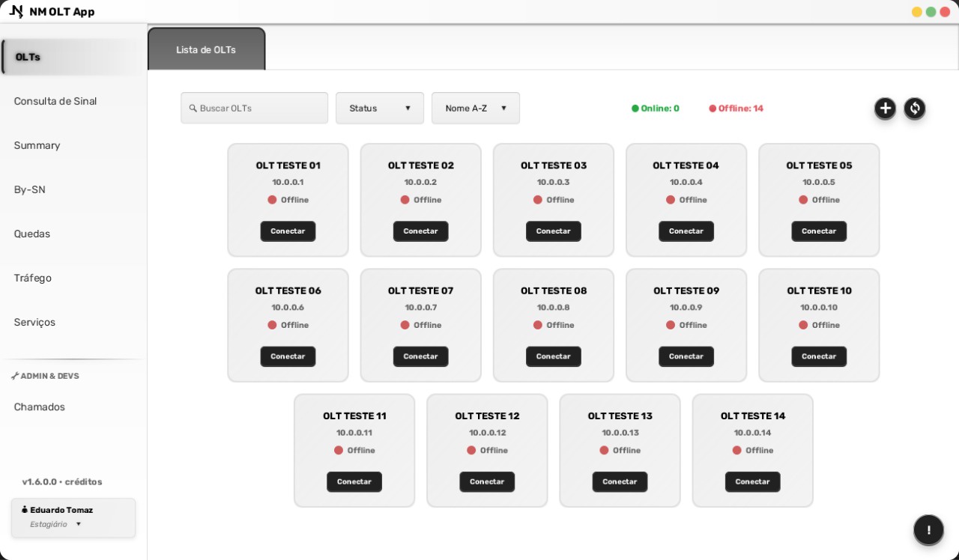Click Conectar on OLT TESTE 11
Viewport: 959px width, 560px height.
(x=354, y=481)
